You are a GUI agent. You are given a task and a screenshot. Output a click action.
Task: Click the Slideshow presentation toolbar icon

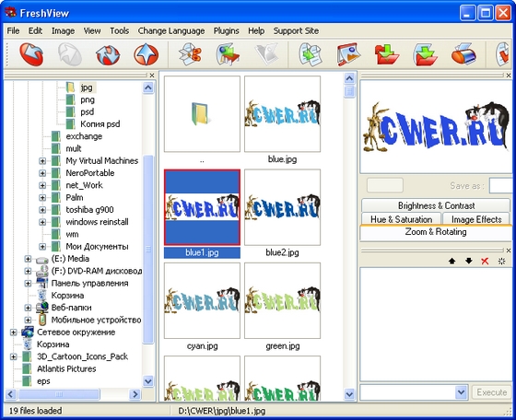[349, 54]
